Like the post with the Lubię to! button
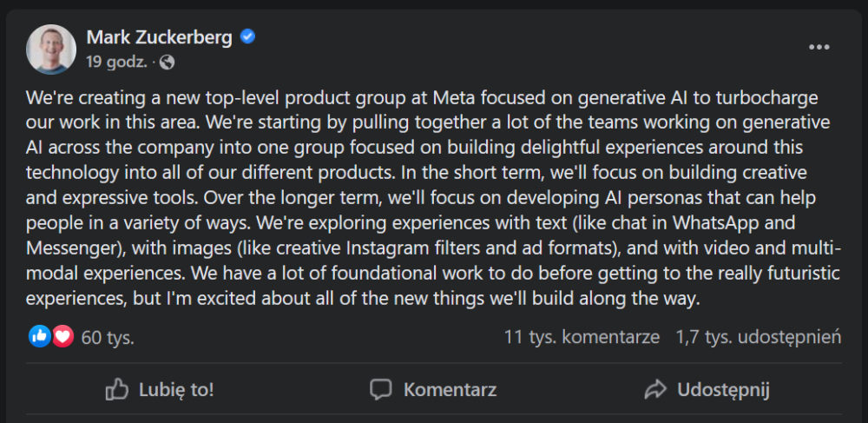868x423 pixels. point(160,390)
